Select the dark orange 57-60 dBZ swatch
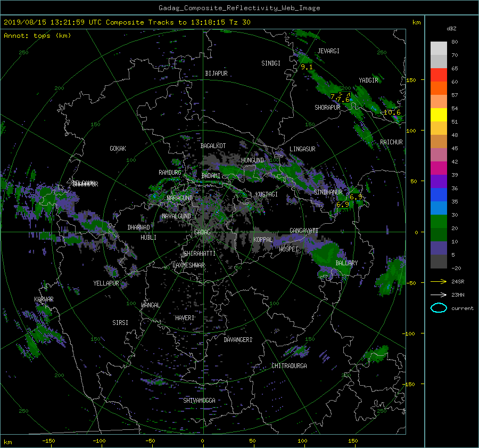479x448 pixels. (439, 88)
